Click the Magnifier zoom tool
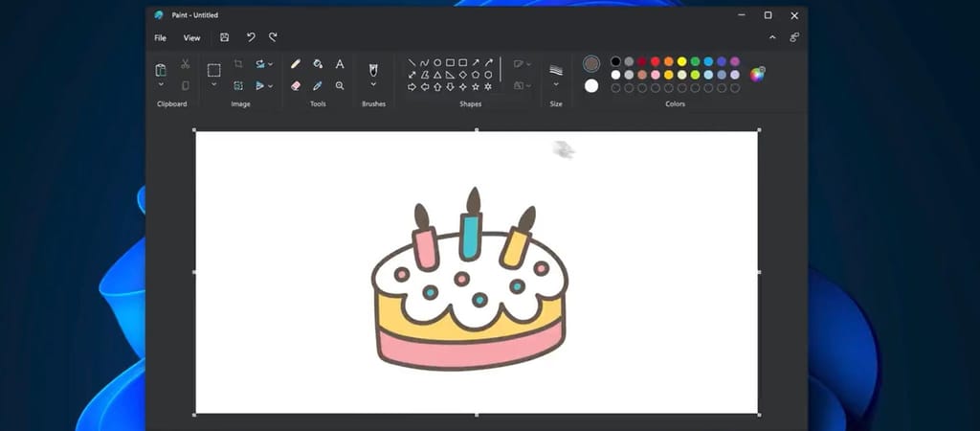 (x=340, y=85)
